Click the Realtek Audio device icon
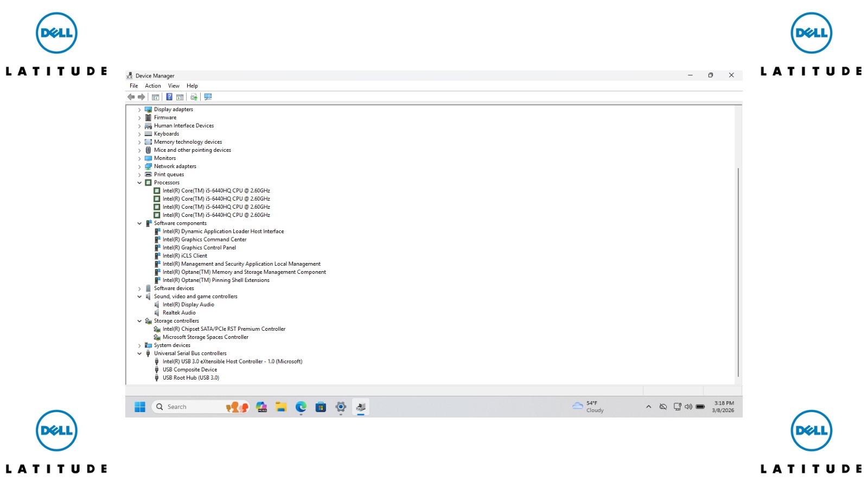 pos(157,313)
